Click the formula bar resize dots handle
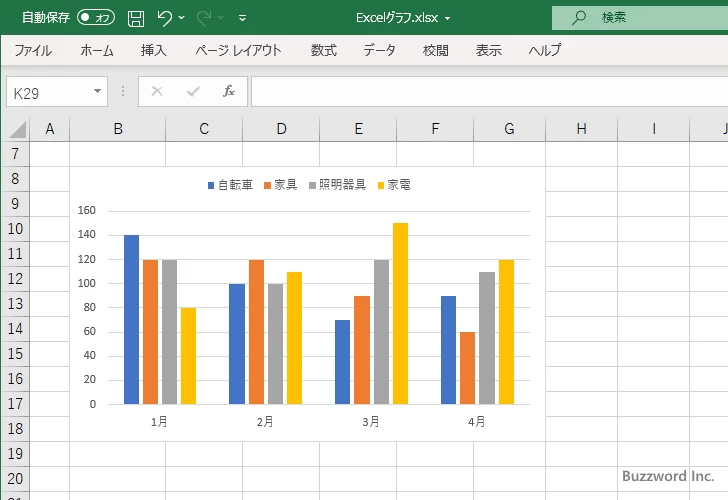Screen dimensions: 728x500 [123, 91]
